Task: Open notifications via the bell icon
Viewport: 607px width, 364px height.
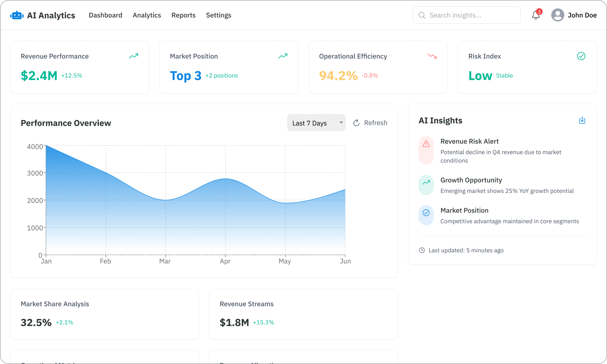Action: tap(535, 15)
